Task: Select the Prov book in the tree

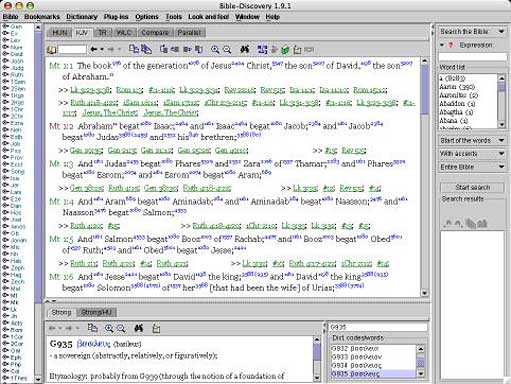Action: (17, 157)
